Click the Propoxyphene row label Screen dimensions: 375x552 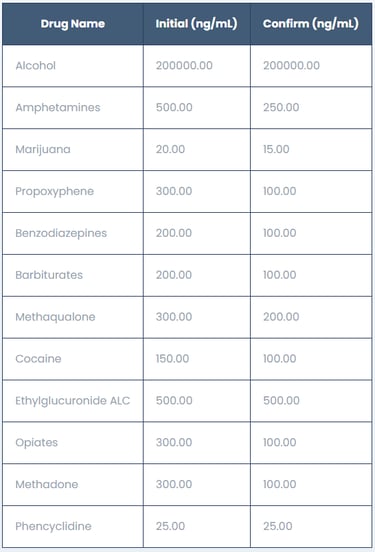(x=55, y=191)
